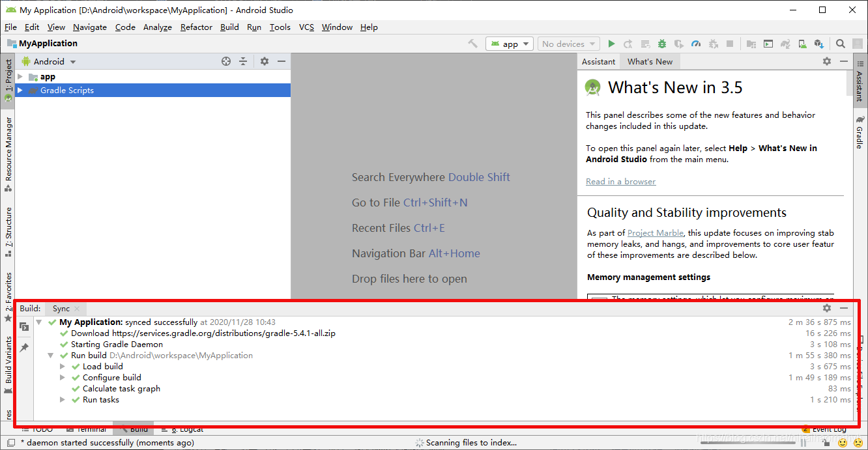Click Sync Project with Gradle Files icon
The height and width of the screenshot is (450, 868).
[x=785, y=44]
